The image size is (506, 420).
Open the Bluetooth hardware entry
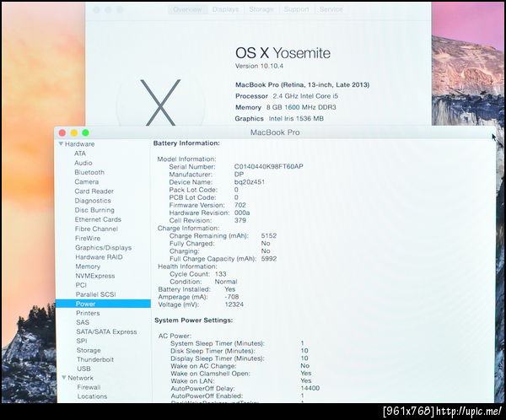(x=89, y=172)
